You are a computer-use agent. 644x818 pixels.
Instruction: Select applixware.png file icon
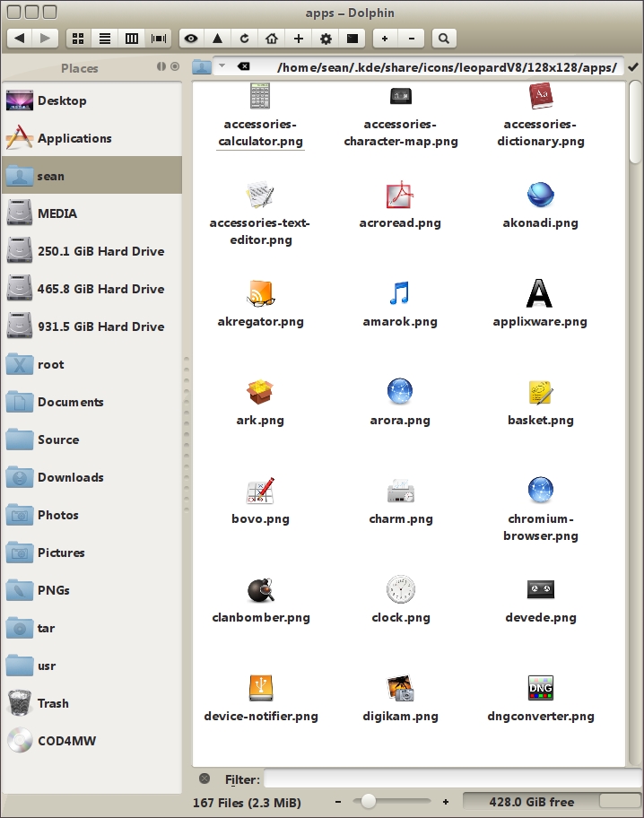(540, 293)
